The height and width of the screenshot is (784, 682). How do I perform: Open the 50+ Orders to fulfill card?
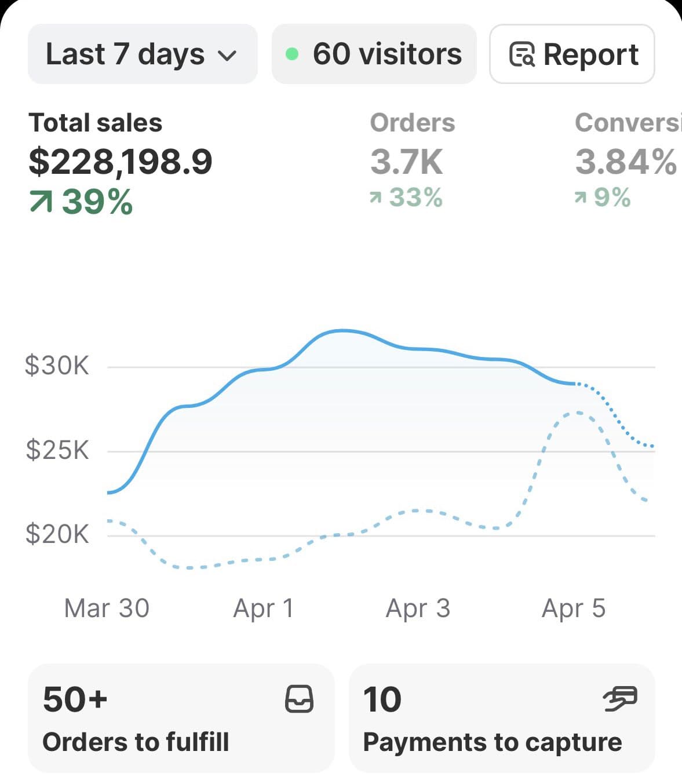(x=181, y=718)
